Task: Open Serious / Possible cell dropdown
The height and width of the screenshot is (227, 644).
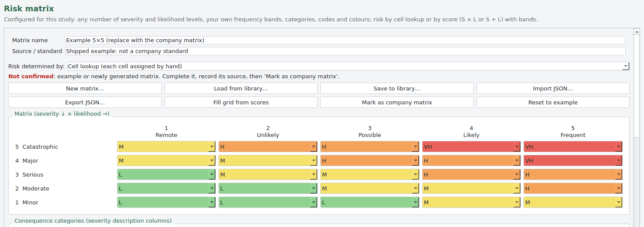Action: [x=369, y=174]
